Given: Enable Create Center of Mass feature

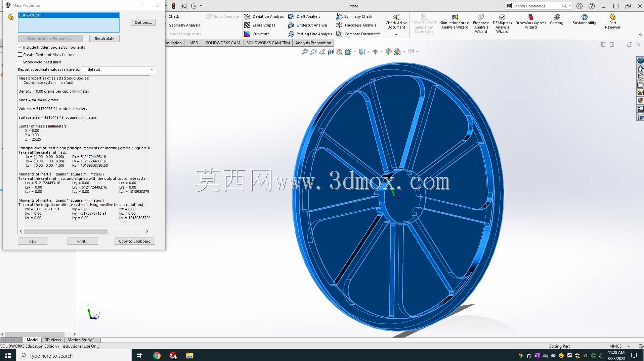Looking at the screenshot, I should click(20, 55).
